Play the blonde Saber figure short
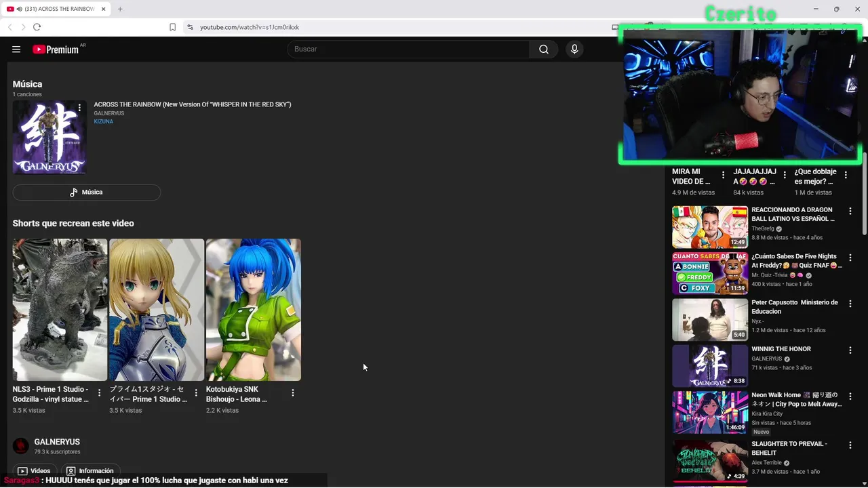Screen dimensions: 868x488 pos(157,310)
